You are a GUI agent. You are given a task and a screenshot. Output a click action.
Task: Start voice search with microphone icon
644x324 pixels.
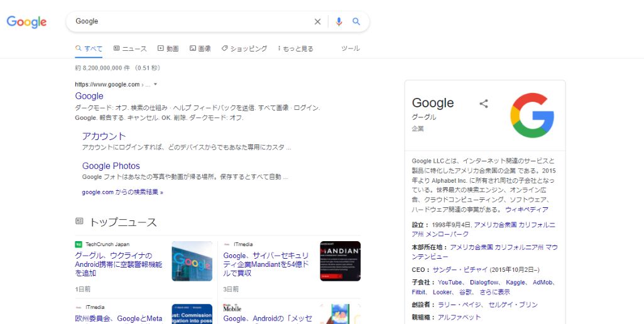(339, 22)
